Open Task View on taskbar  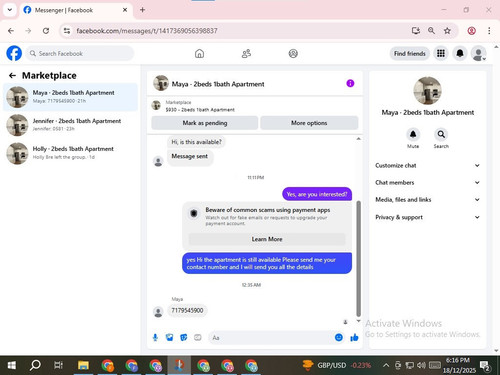58,365
